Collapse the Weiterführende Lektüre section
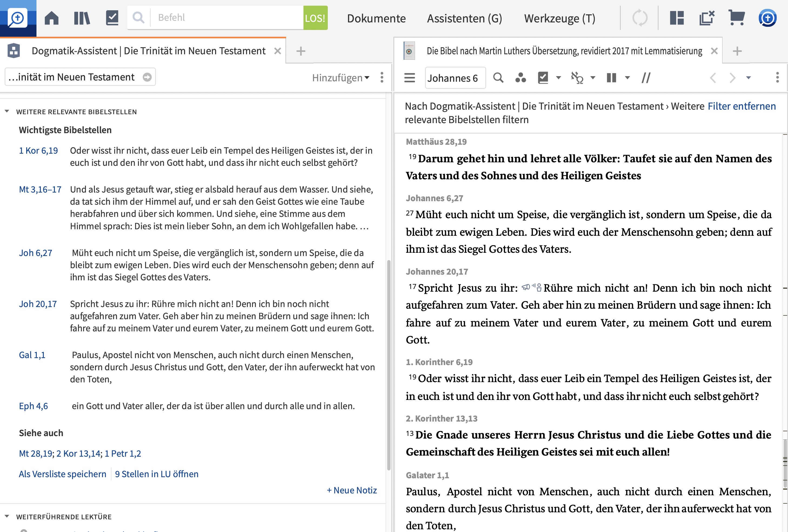The height and width of the screenshot is (532, 788). pos(7,516)
